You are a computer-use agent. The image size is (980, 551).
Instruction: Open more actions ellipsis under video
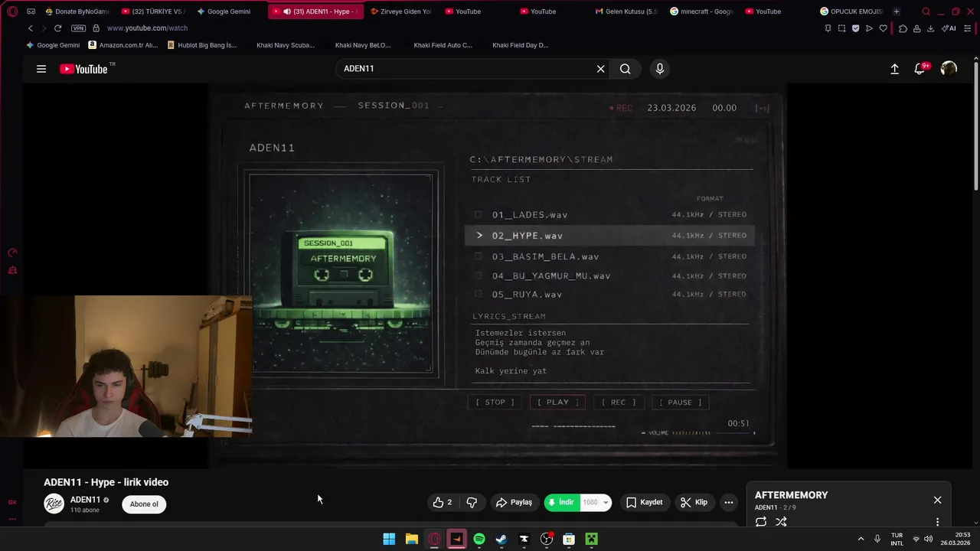point(729,503)
